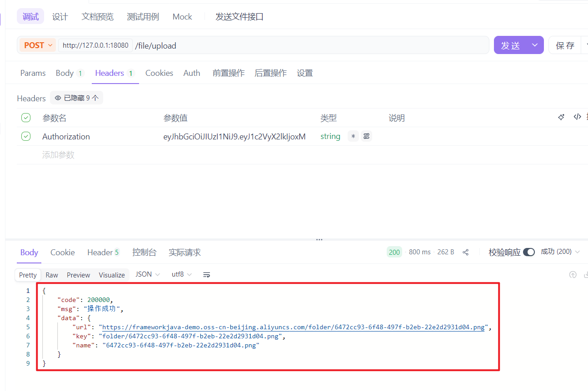
Task: Click the "操作成功" msg value
Action: [x=102, y=309]
